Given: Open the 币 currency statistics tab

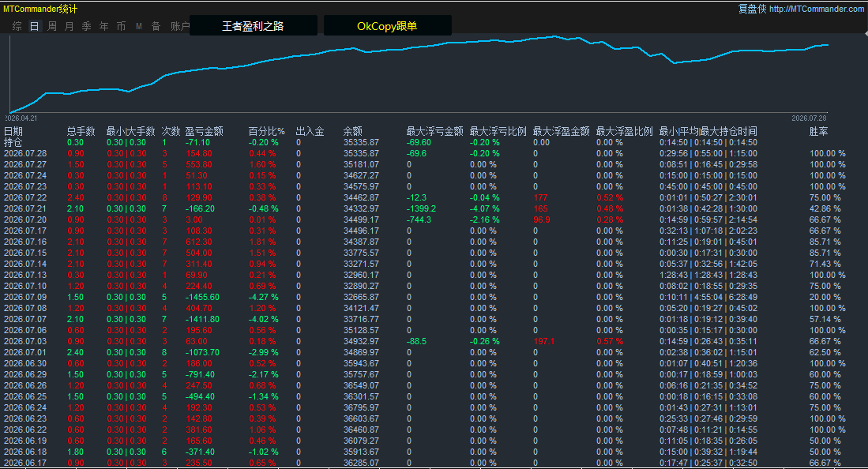Looking at the screenshot, I should [121, 26].
